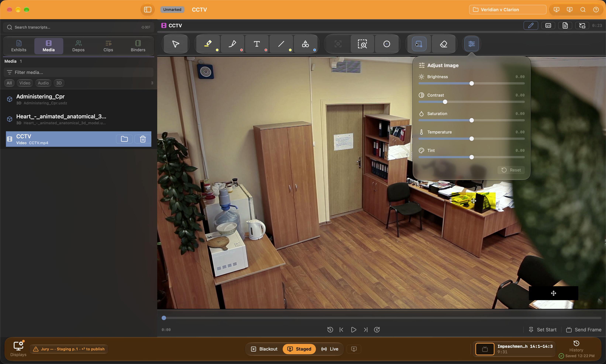Switch to the Exhibits tab
606x364 pixels.
click(x=19, y=46)
